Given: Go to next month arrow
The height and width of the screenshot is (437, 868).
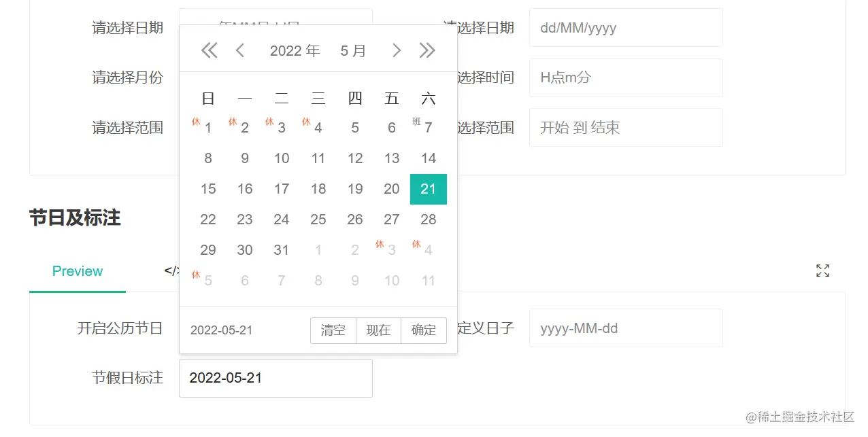Looking at the screenshot, I should 397,50.
